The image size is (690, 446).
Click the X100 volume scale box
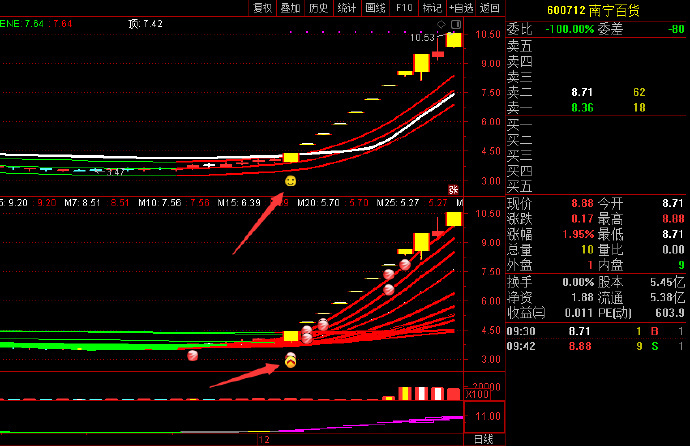click(477, 394)
